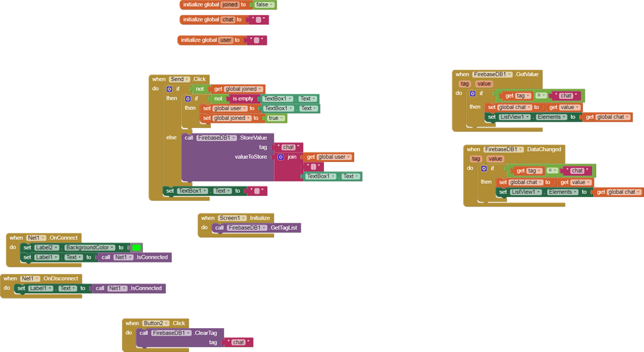Select 'tag' parameter in DataChanged event
Image resolution: width=644 pixels, height=352 pixels.
475,159
